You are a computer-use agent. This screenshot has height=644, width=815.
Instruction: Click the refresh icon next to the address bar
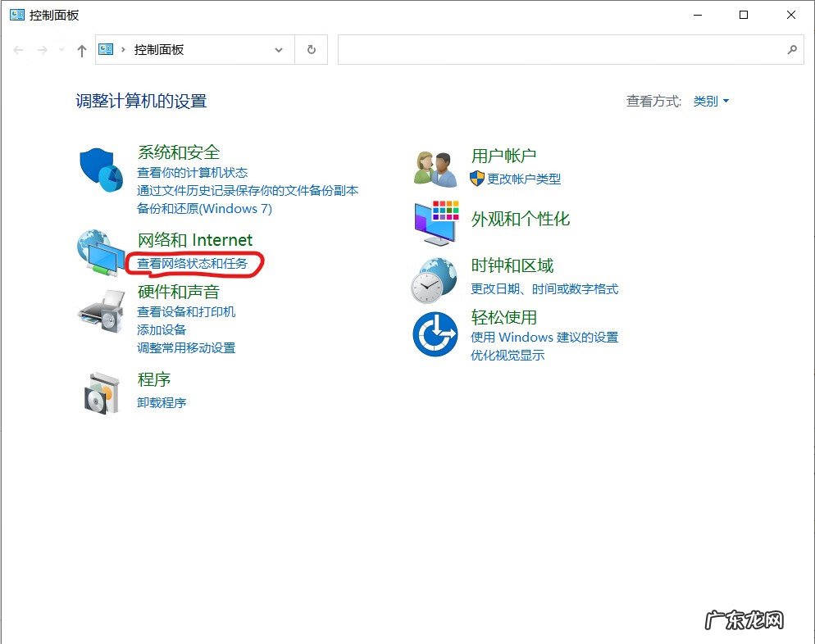pyautogui.click(x=311, y=50)
